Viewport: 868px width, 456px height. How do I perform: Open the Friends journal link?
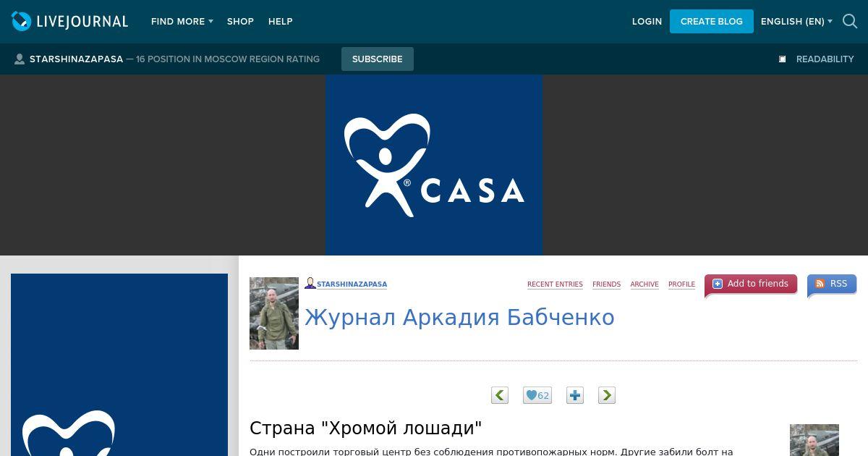pos(606,284)
